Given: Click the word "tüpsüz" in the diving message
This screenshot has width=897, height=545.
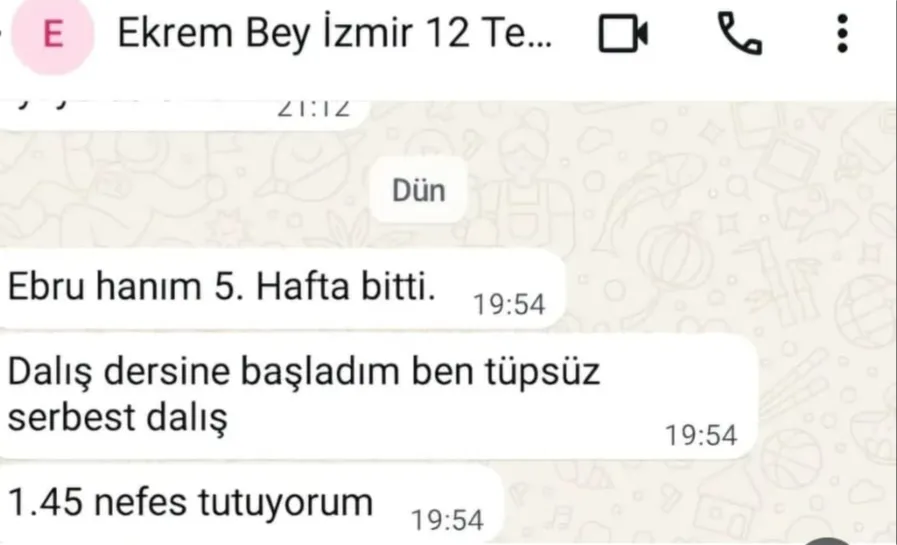Looking at the screenshot, I should [542, 373].
